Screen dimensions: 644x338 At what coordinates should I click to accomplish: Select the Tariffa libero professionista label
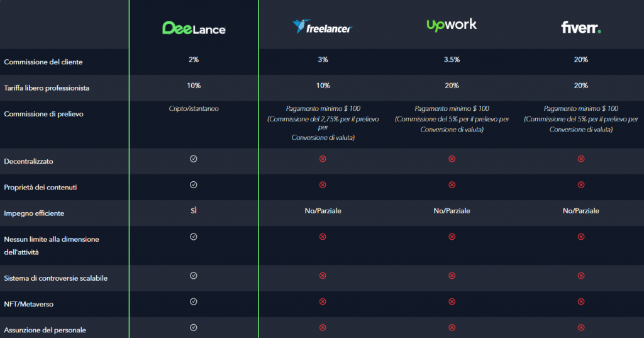click(47, 88)
